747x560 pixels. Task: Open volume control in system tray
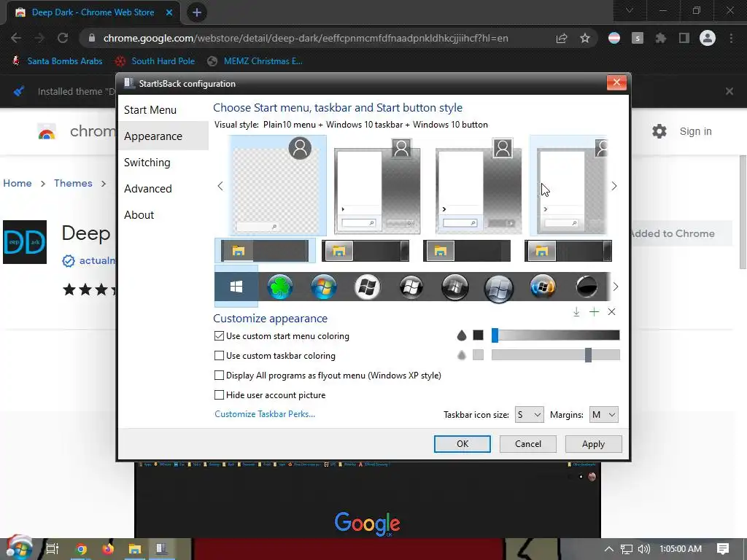pos(643,549)
